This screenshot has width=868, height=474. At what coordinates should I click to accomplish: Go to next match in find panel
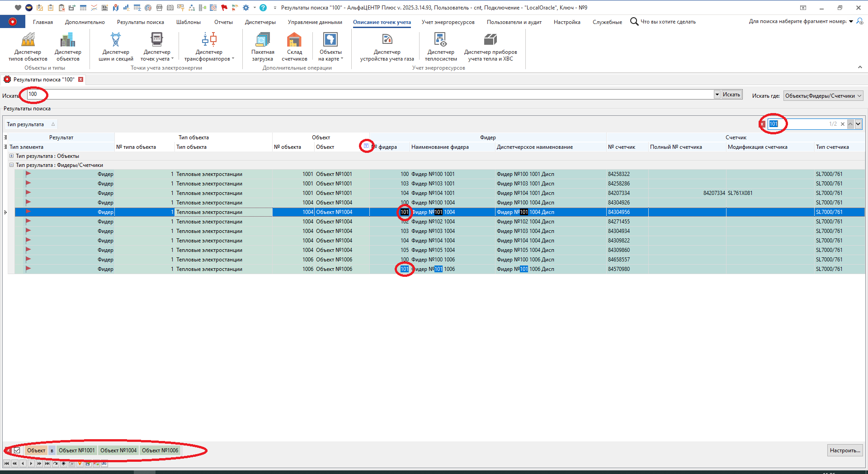[858, 124]
